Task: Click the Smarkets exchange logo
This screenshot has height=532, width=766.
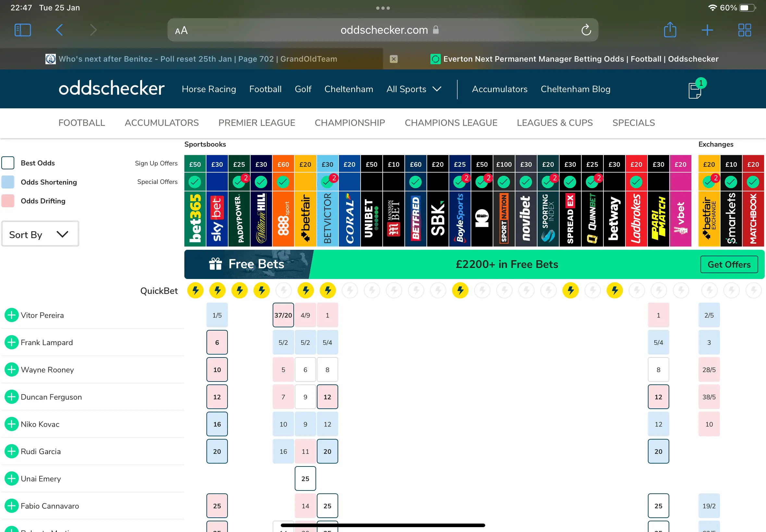Action: [731, 219]
